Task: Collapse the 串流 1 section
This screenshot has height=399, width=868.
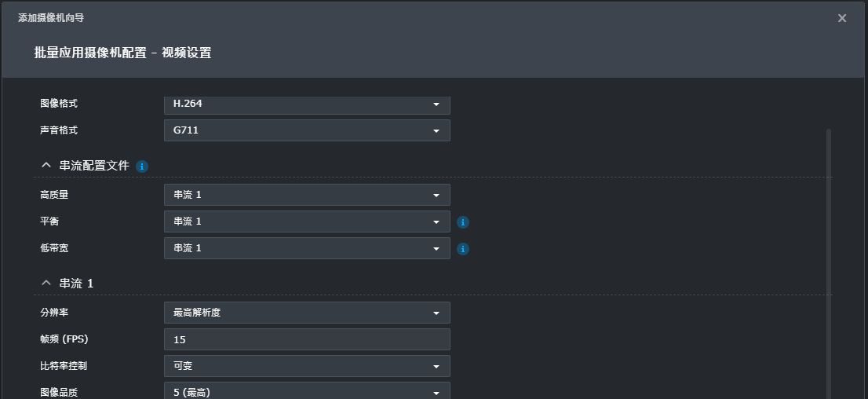Action: [46, 284]
